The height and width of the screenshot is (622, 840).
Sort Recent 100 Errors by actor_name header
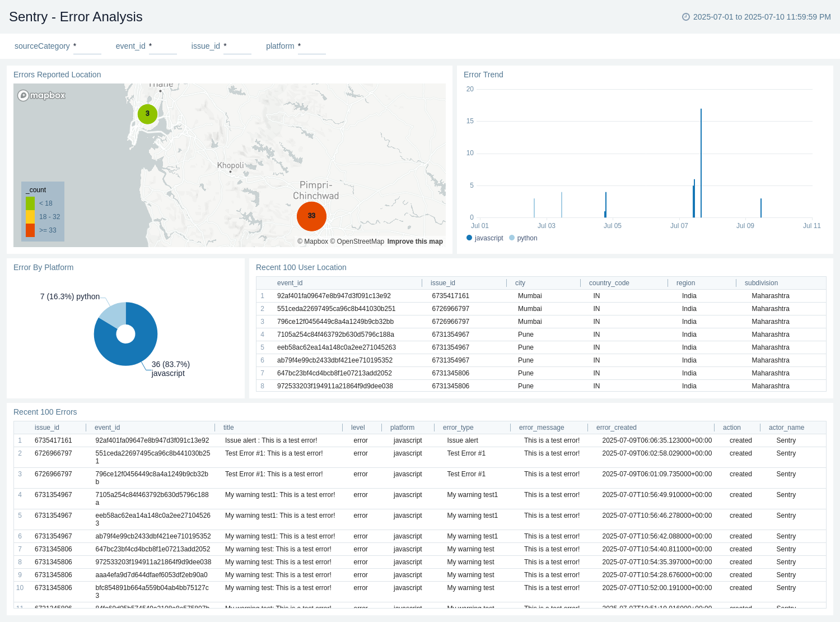pos(786,428)
